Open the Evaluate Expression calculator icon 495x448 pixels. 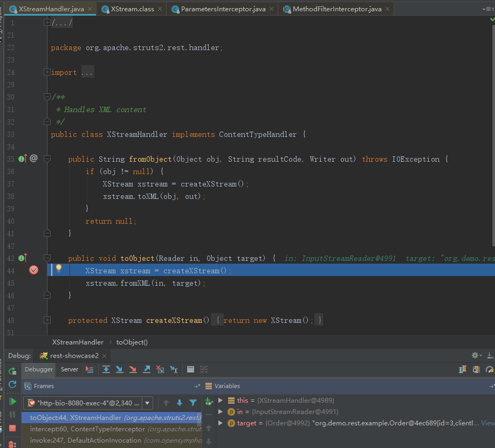[190, 369]
